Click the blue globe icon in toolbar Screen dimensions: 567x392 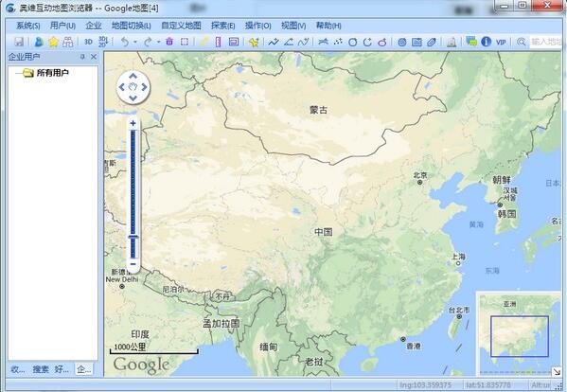click(x=402, y=43)
